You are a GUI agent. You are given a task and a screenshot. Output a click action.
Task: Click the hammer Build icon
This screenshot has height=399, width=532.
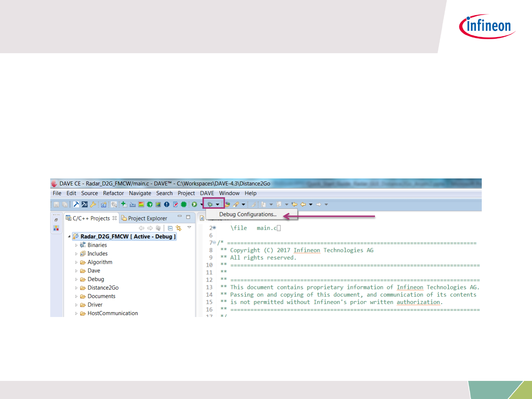point(76,204)
